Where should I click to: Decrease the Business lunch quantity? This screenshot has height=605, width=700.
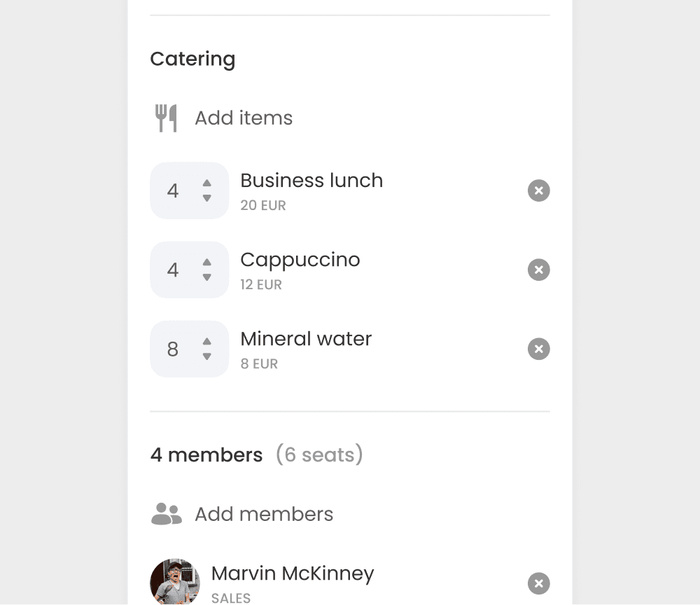pos(206,197)
